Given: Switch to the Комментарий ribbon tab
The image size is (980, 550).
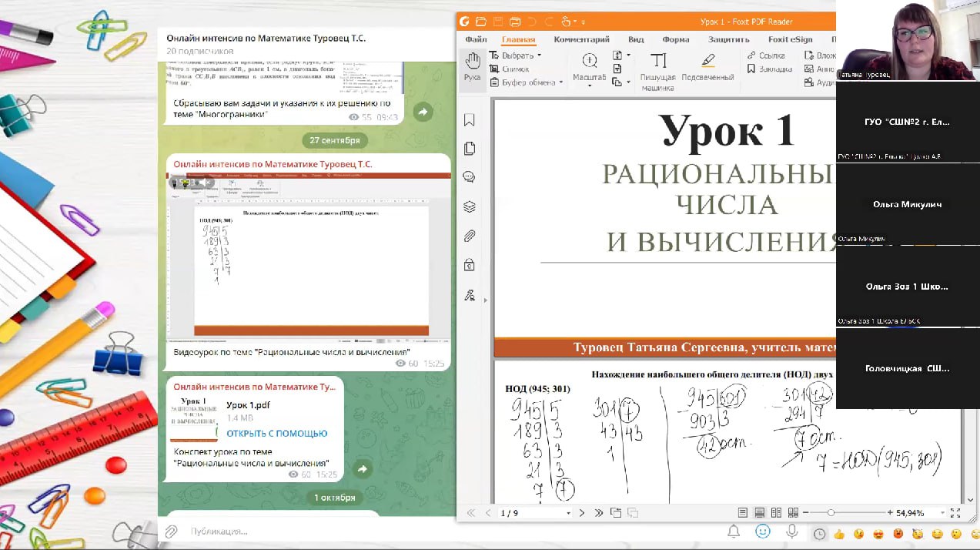Looking at the screenshot, I should click(581, 40).
